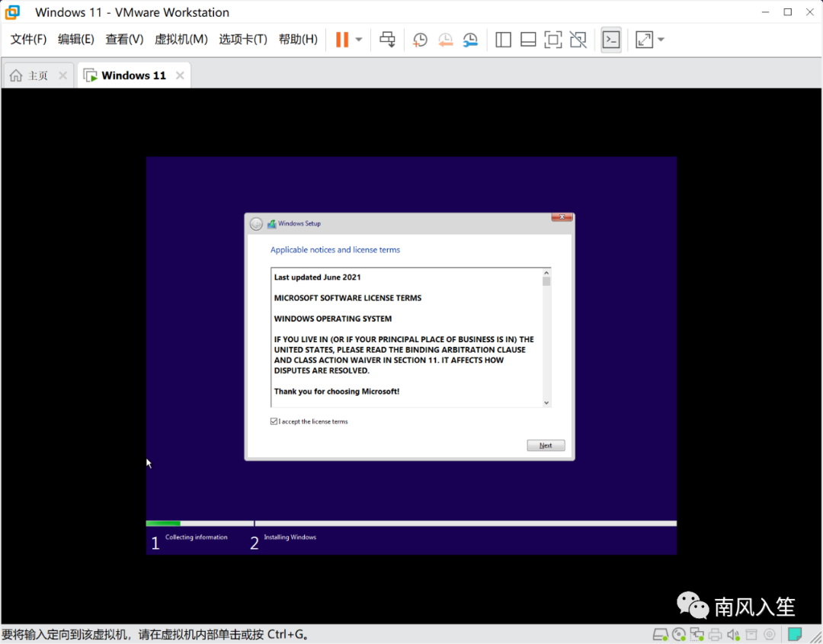Toggle the library sidebar view
823x644 pixels.
point(503,40)
